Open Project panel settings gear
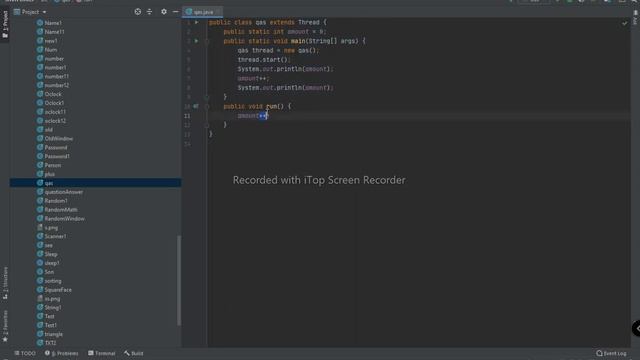The width and height of the screenshot is (640, 360). tap(164, 12)
